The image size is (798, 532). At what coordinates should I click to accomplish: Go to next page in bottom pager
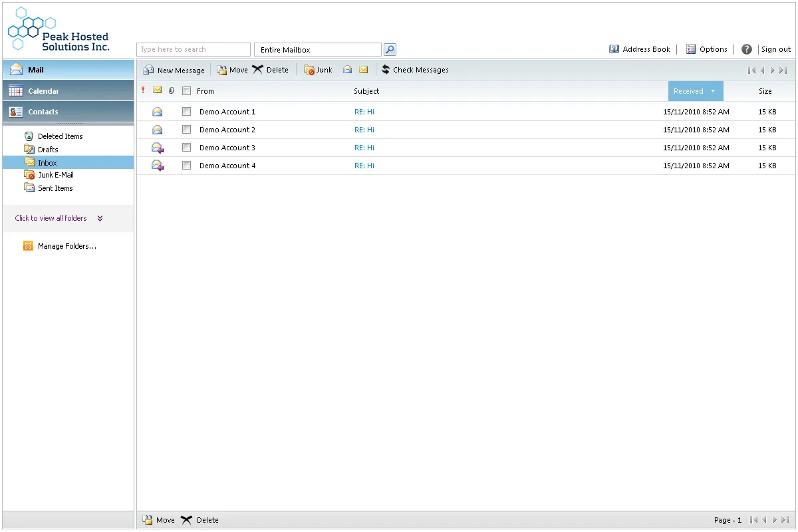pyautogui.click(x=774, y=520)
